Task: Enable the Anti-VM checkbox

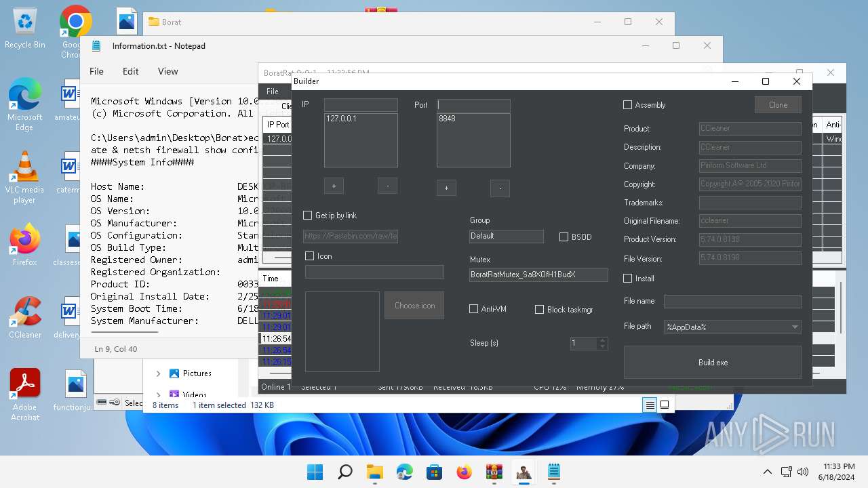Action: click(x=474, y=309)
